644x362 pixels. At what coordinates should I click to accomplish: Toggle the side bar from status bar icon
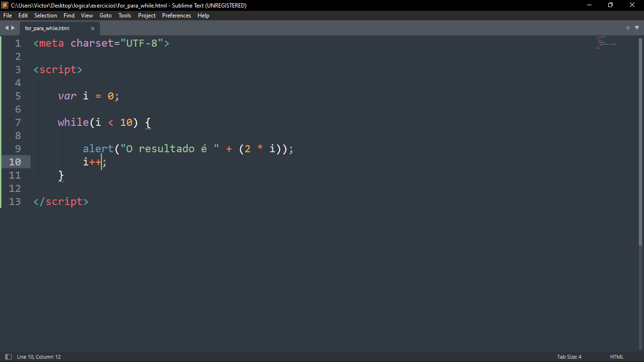point(8,357)
